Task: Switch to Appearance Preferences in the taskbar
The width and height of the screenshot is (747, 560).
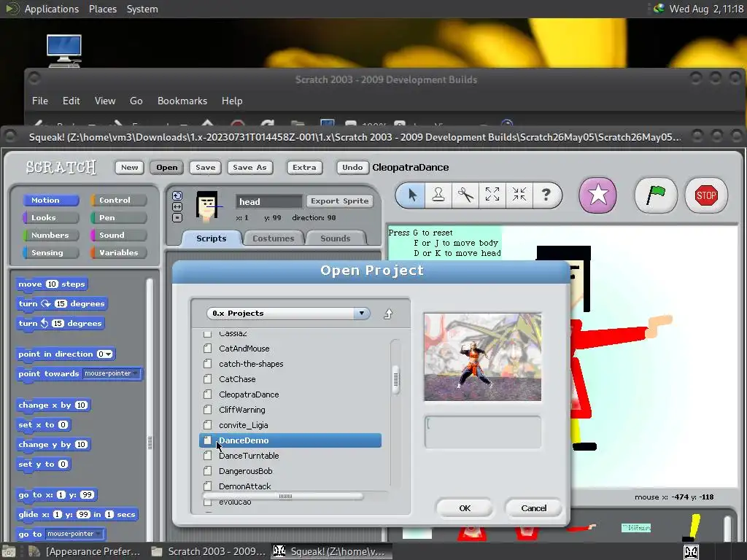Action: click(x=85, y=551)
